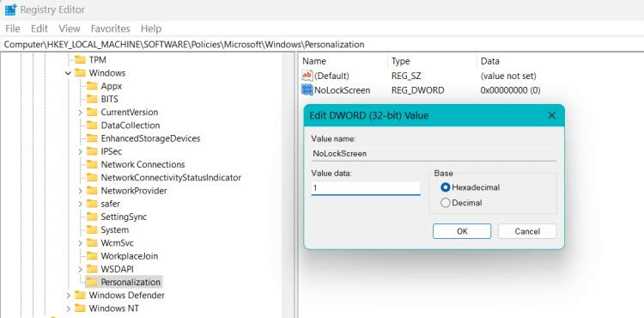Expand the NetworkProvider key
Screen dimensions: 644x318
(x=80, y=191)
